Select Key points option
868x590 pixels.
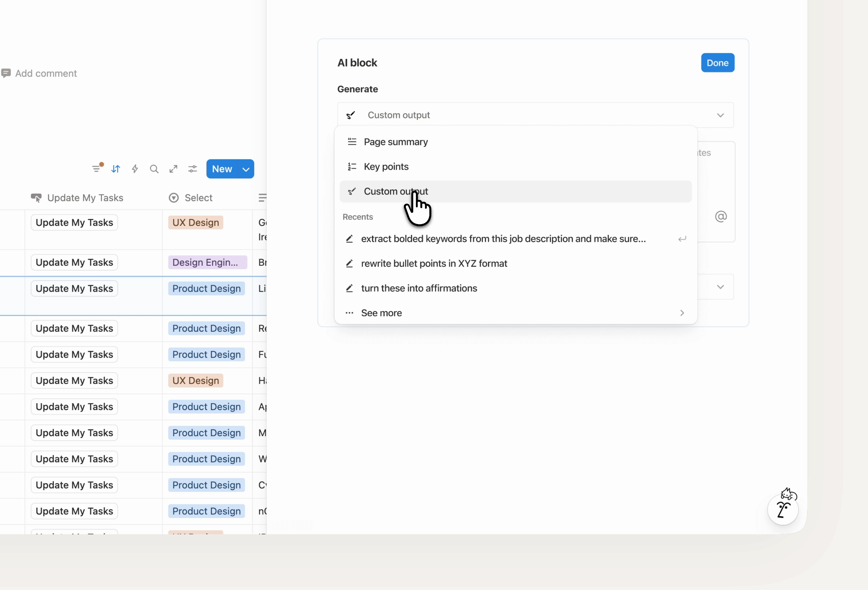(516, 166)
